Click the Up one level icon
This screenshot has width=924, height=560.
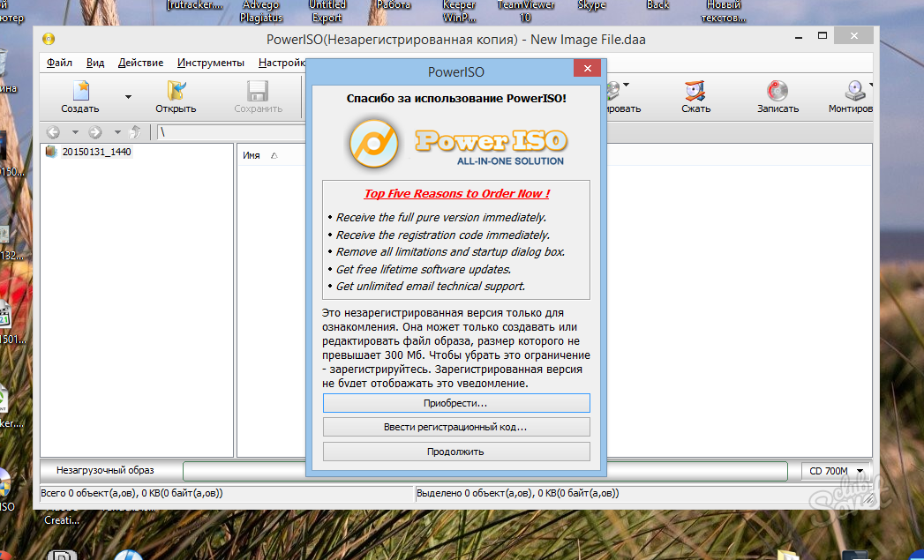(x=135, y=132)
